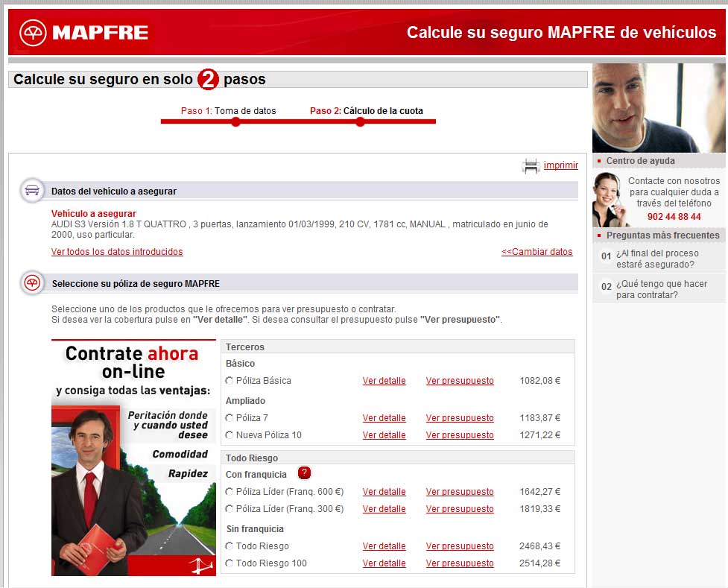
Task: Click the price 1183,87 €
Action: 540,418
